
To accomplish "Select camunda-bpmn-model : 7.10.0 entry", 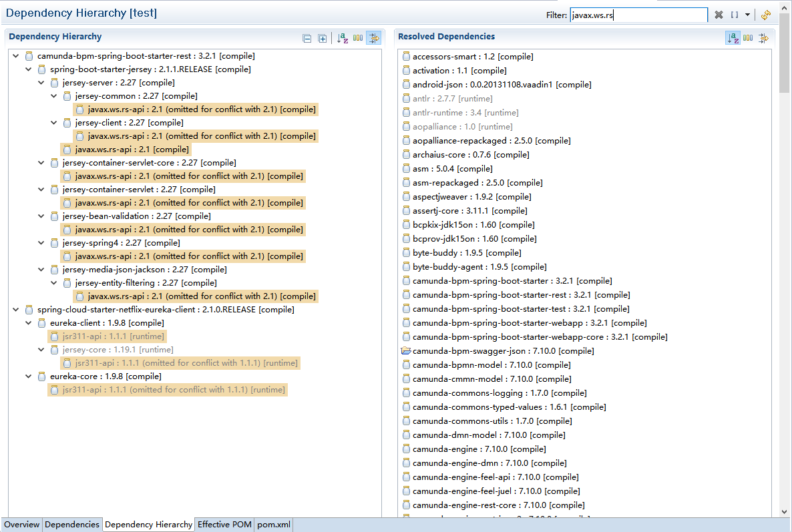I will tap(486, 365).
